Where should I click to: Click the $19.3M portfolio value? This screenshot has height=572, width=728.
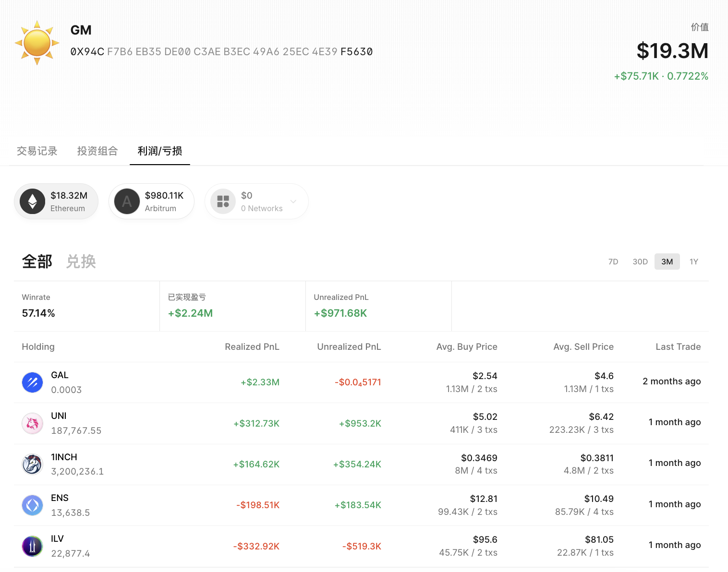[672, 51]
